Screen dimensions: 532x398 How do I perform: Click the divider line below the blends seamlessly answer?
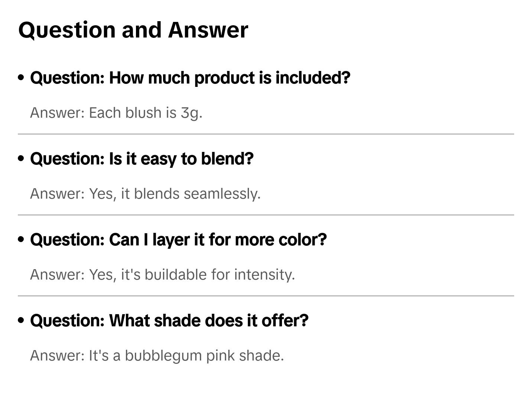pos(266,215)
